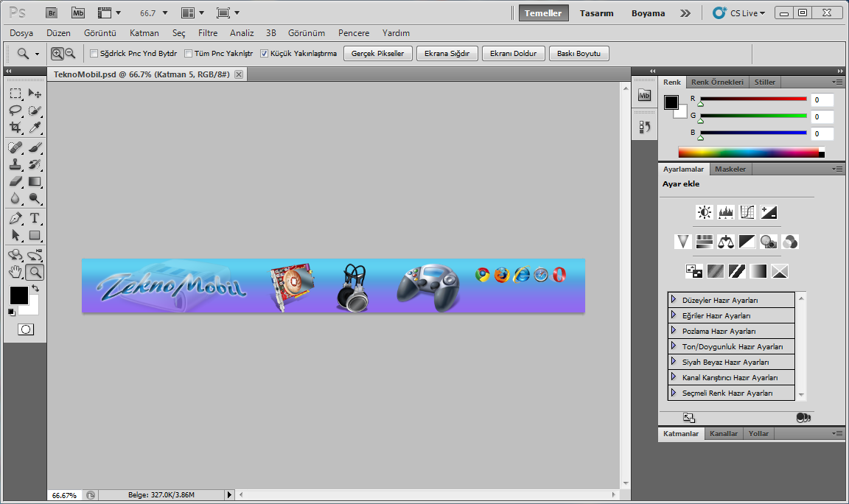Switch to the Kanallar tab
849x504 pixels.
coord(723,434)
